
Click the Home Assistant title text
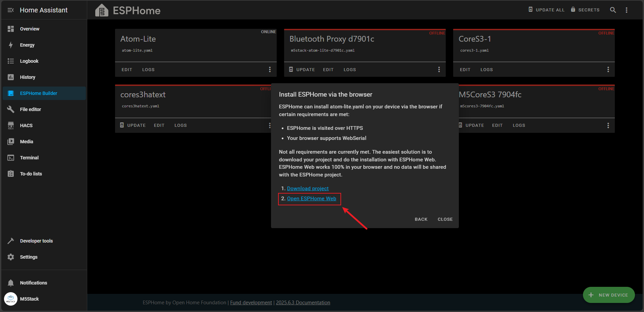pos(44,10)
